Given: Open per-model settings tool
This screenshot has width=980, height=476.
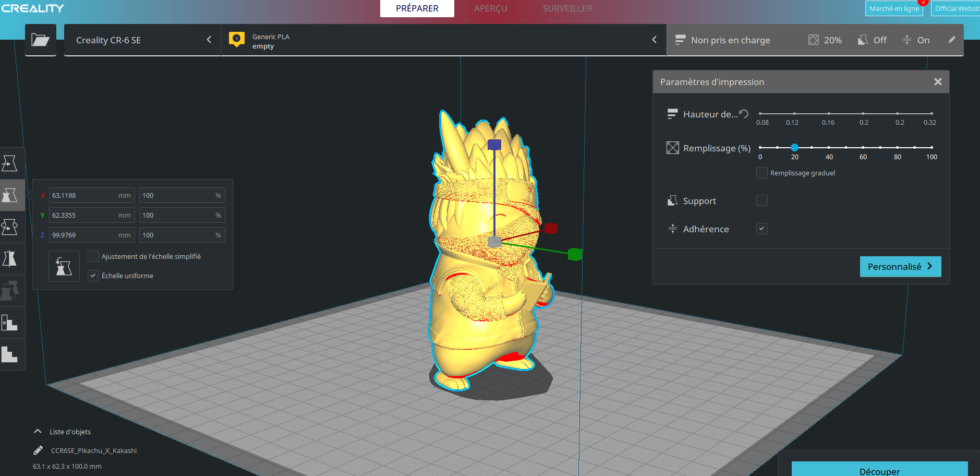Looking at the screenshot, I should pos(10,291).
